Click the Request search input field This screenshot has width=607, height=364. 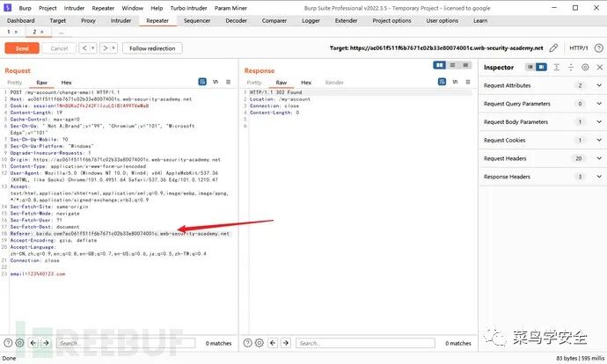click(126, 343)
